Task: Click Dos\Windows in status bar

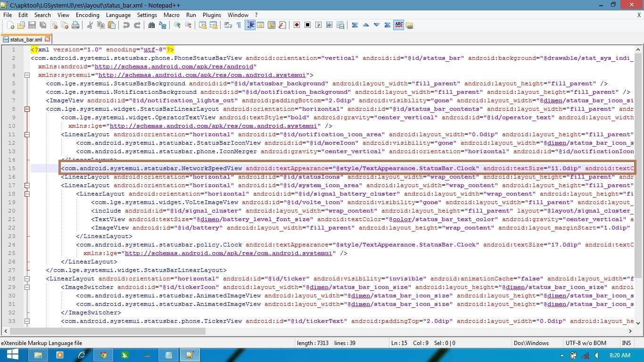Action: pos(531,343)
